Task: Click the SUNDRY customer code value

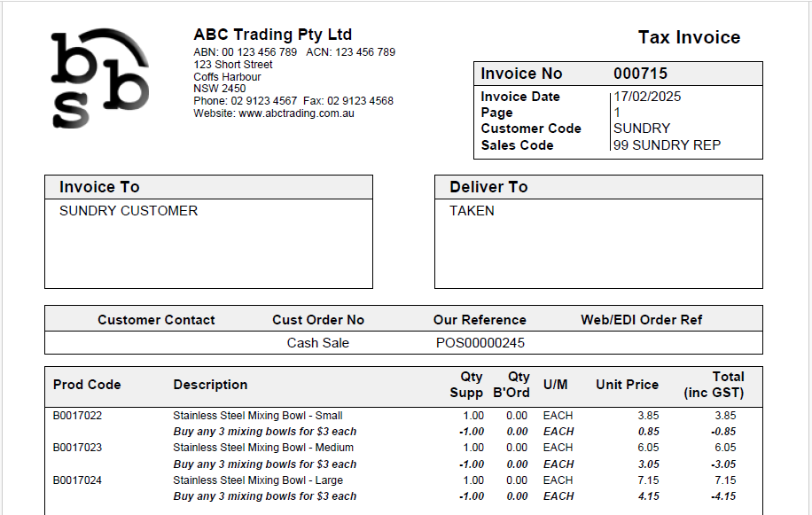Action: 642,129
